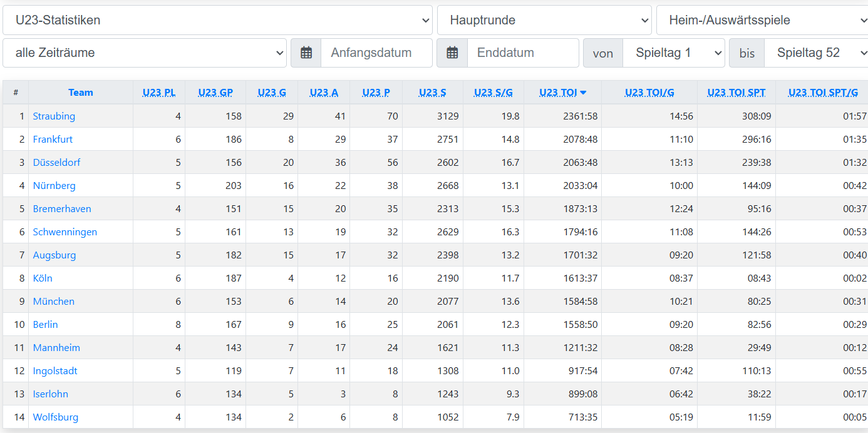Click the Wolfsburg team link
This screenshot has height=433, width=868.
pyautogui.click(x=55, y=417)
